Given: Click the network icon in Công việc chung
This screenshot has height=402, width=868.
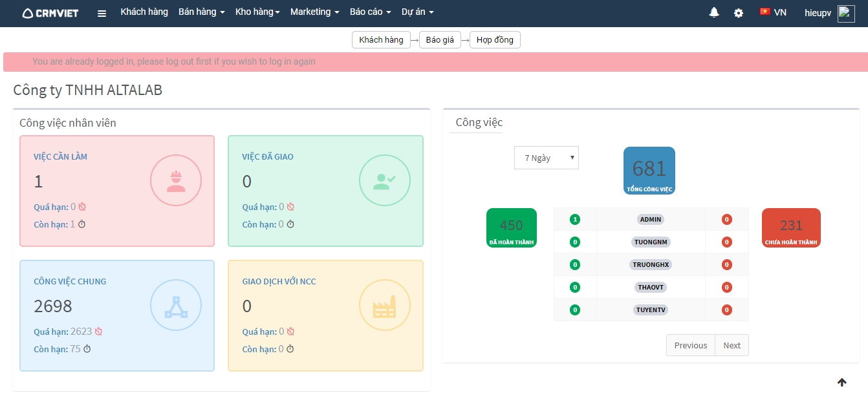Looking at the screenshot, I should 176,305.
